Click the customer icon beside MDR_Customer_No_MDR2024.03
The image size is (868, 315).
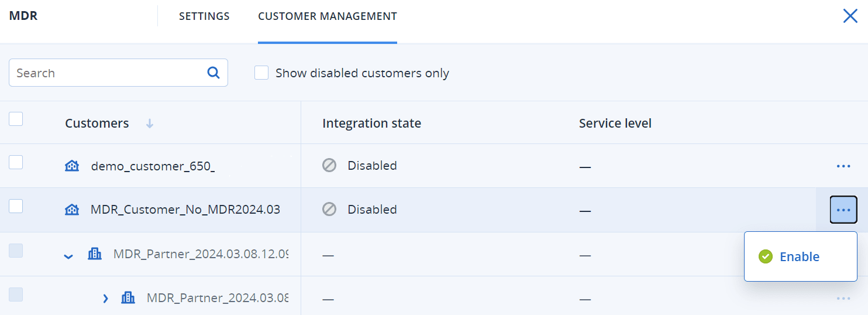pyautogui.click(x=71, y=210)
